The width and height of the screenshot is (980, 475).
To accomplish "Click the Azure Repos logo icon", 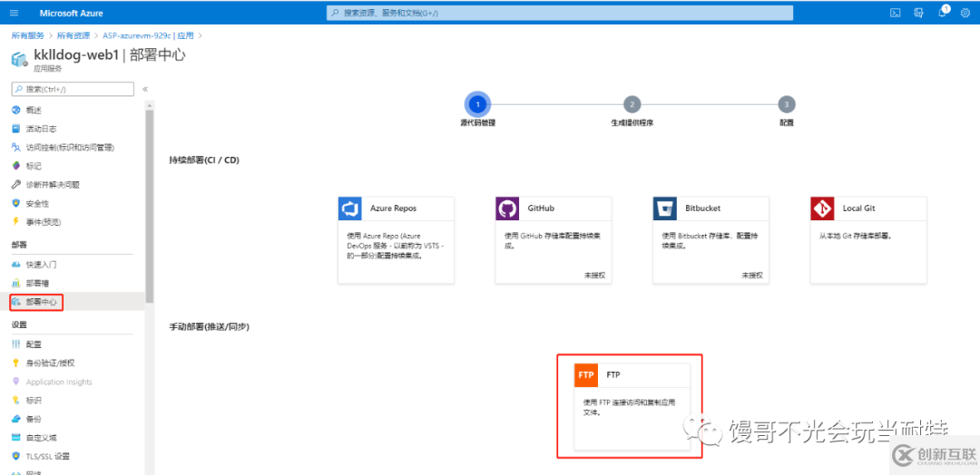I will [x=350, y=208].
